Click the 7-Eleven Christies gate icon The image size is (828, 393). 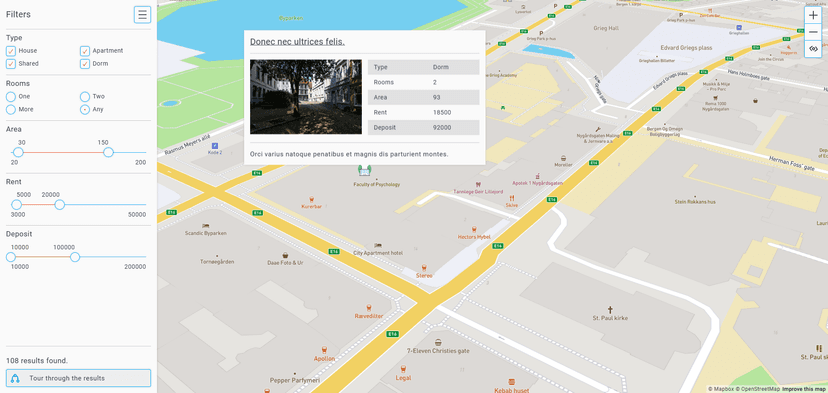tap(438, 342)
